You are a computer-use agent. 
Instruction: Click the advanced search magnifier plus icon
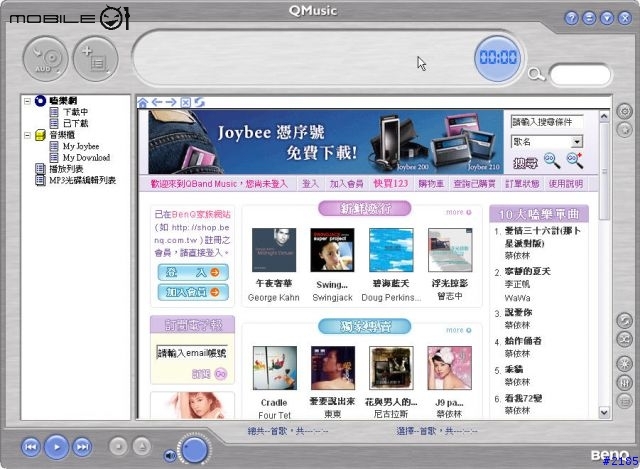point(575,160)
